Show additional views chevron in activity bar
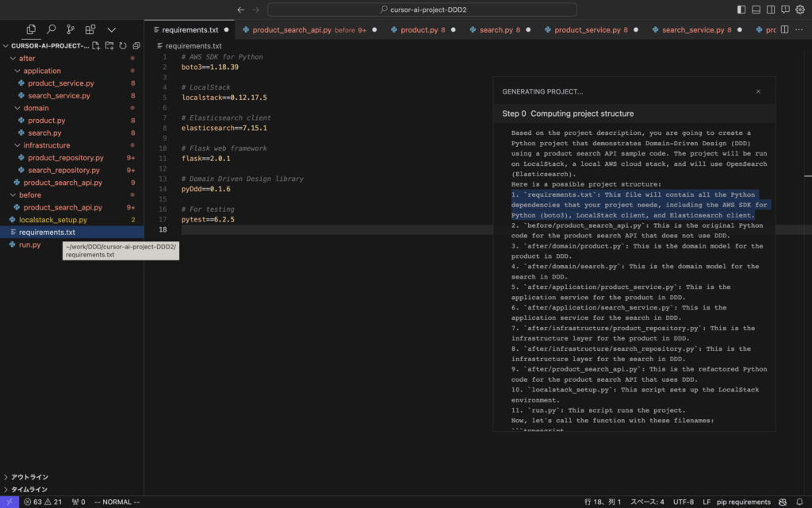This screenshot has height=508, width=812. (x=111, y=30)
